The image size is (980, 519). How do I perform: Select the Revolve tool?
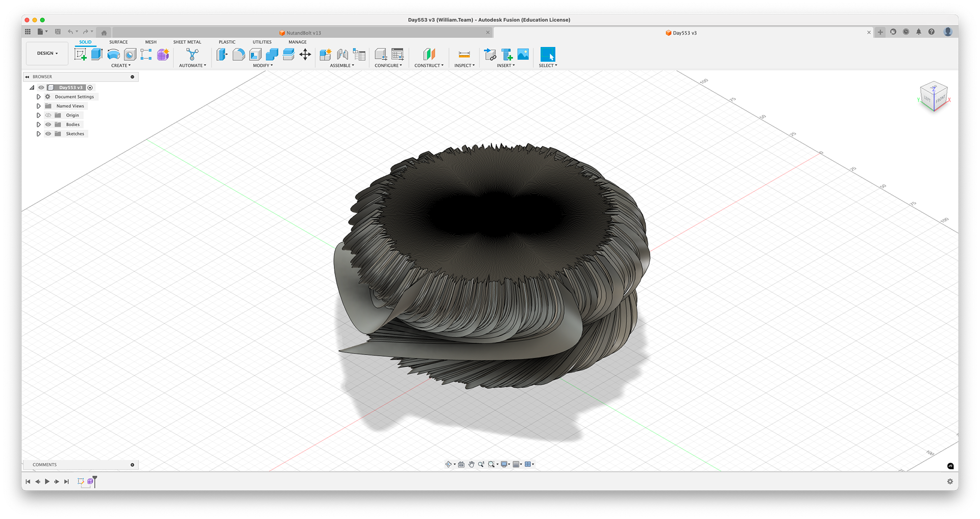click(113, 55)
